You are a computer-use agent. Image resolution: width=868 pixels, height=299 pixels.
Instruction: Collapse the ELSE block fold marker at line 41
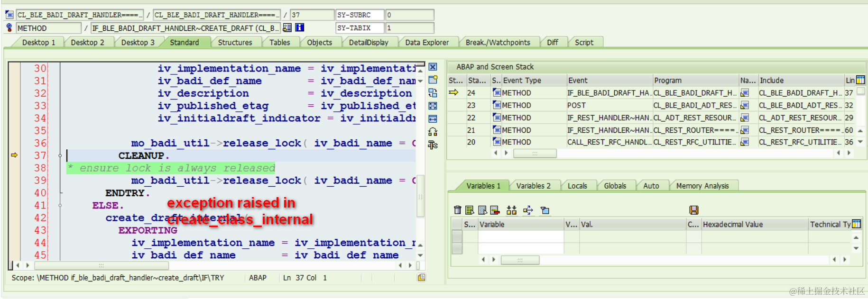point(60,206)
